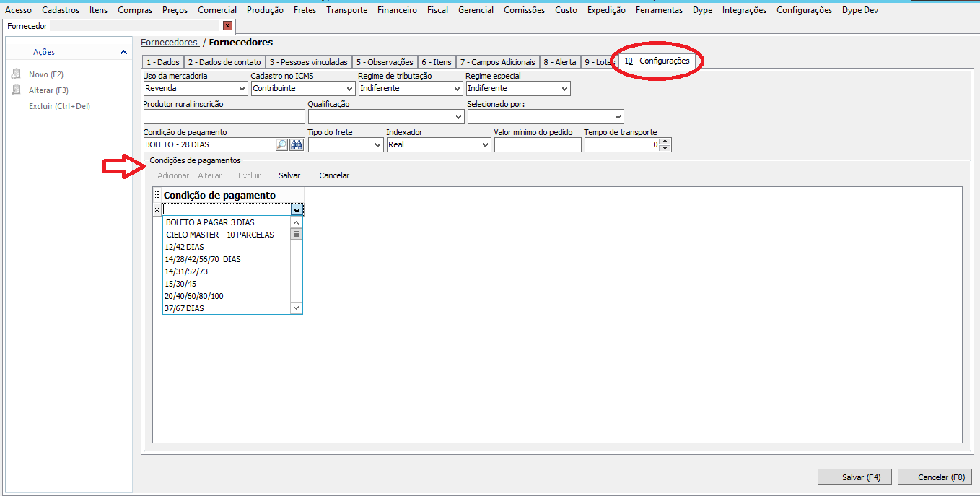Decrease the Tempo de transporte value
980x496 pixels.
pyautogui.click(x=665, y=148)
